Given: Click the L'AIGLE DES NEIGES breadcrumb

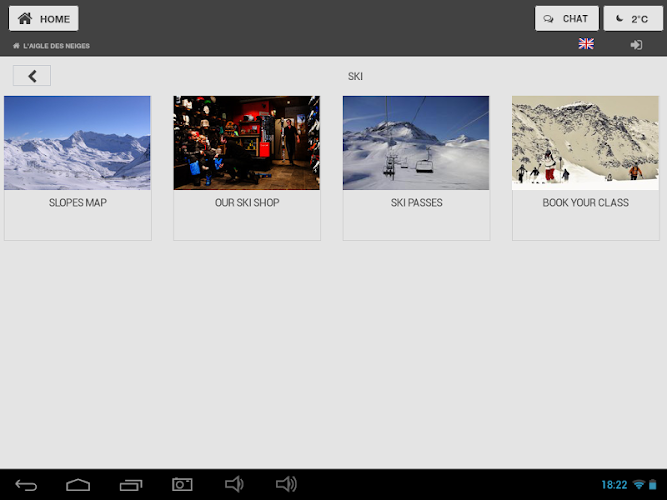Looking at the screenshot, I should [56, 46].
